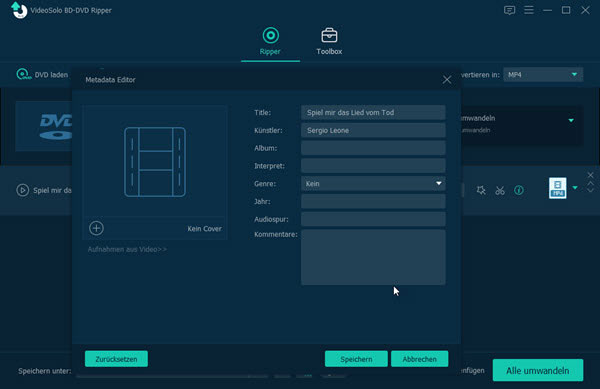Click into the Künstler field
Viewport: 600px width, 389px height.
pyautogui.click(x=373, y=130)
